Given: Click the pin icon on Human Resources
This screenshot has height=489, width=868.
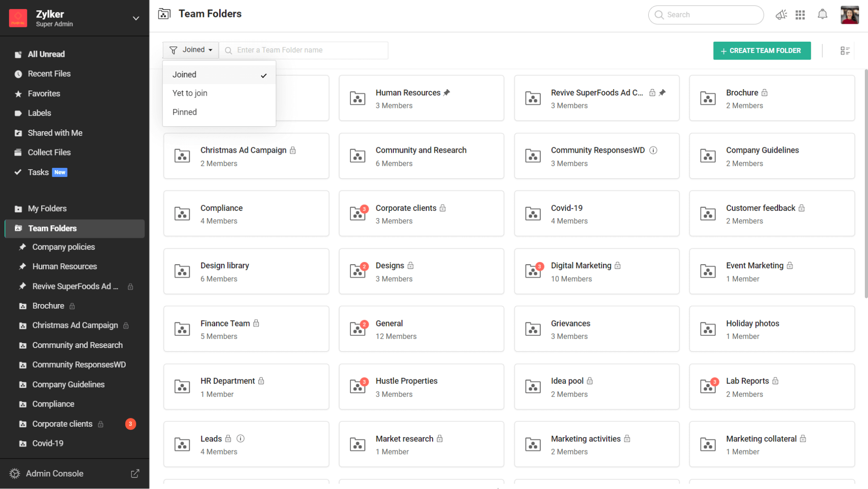Looking at the screenshot, I should coord(447,93).
